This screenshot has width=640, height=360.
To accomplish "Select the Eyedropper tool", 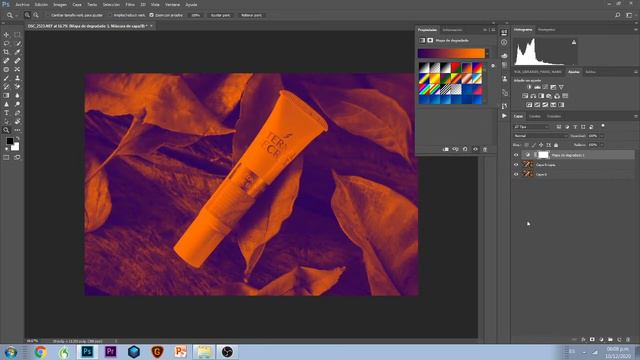I will pos(17,52).
